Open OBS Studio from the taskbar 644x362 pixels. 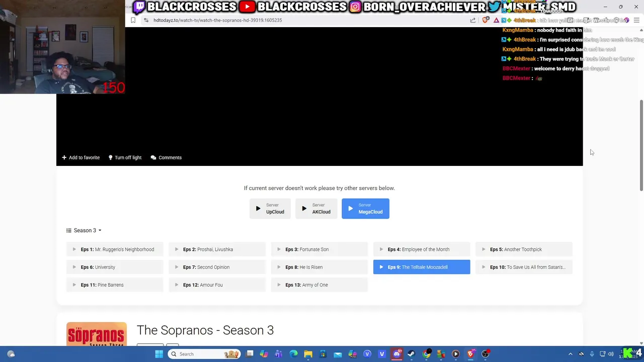click(485, 354)
